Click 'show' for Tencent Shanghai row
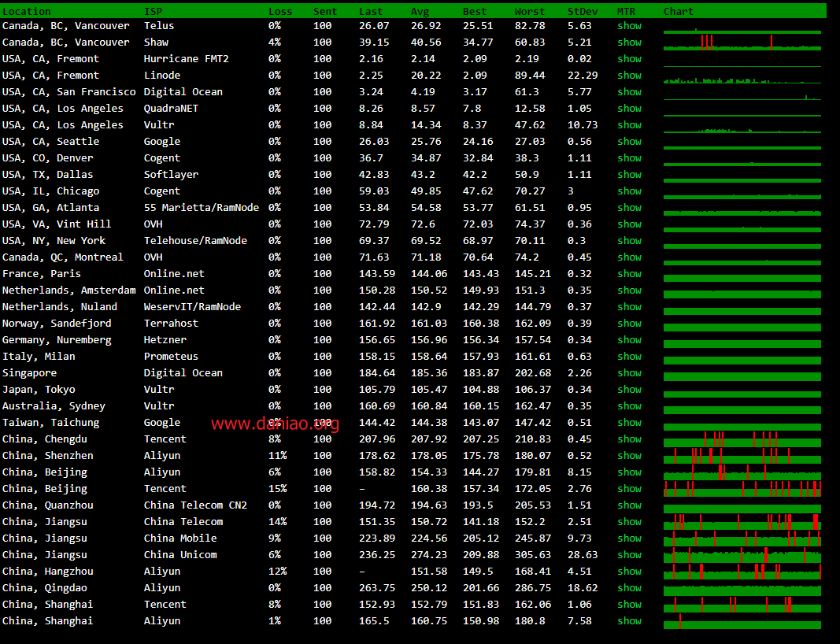This screenshot has width=840, height=644. [629, 605]
